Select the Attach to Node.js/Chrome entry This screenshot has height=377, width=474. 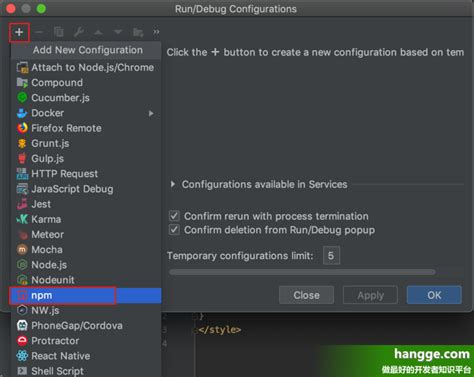coord(86,68)
